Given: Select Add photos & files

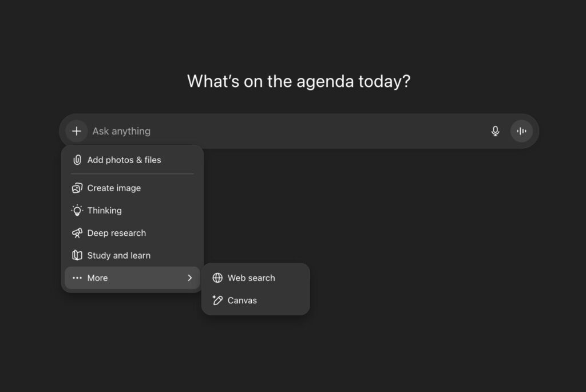Looking at the screenshot, I should pyautogui.click(x=124, y=160).
